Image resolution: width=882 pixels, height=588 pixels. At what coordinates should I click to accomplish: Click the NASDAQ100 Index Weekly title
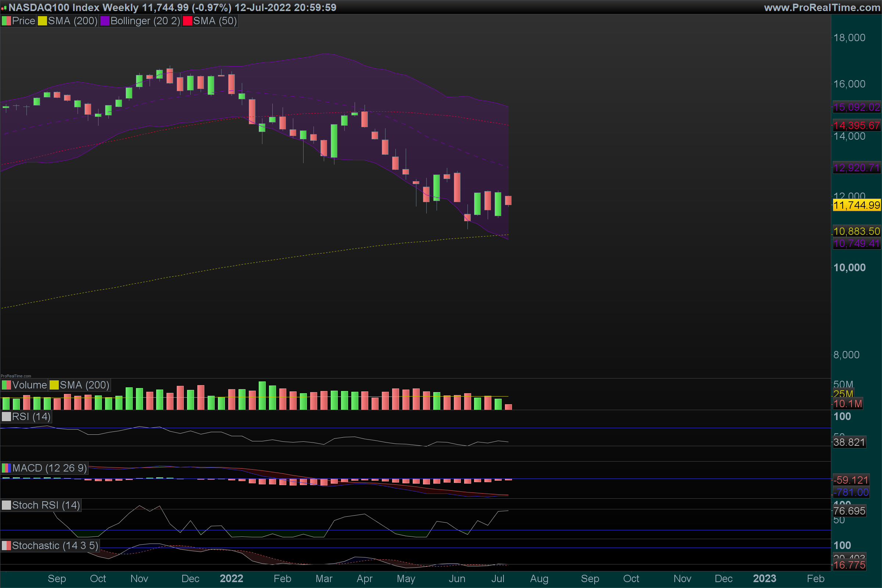click(73, 7)
